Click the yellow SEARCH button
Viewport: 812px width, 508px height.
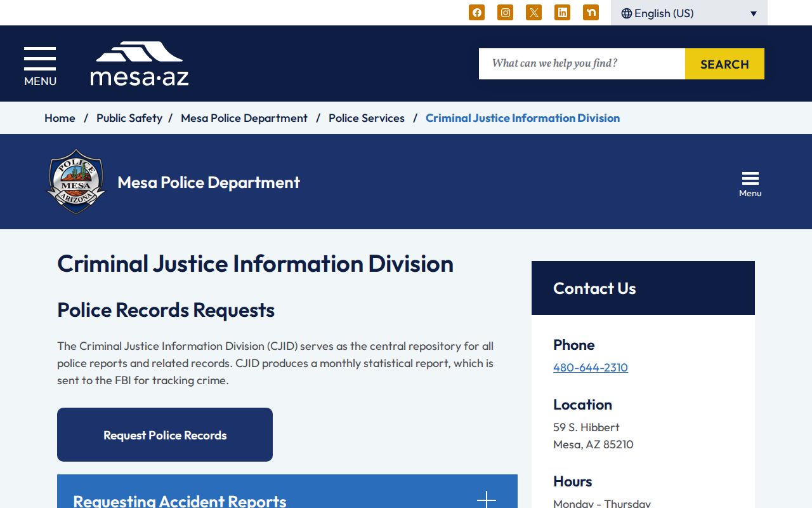click(x=724, y=63)
